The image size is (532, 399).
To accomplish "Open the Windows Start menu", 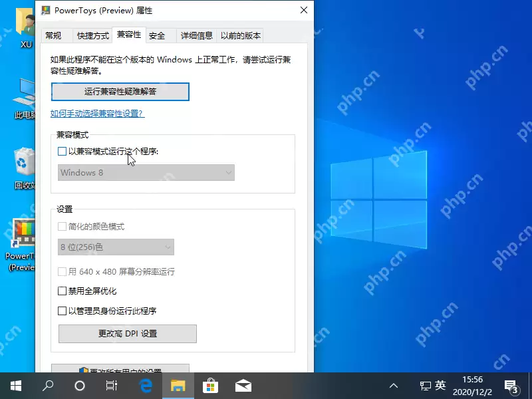I will tap(16, 386).
